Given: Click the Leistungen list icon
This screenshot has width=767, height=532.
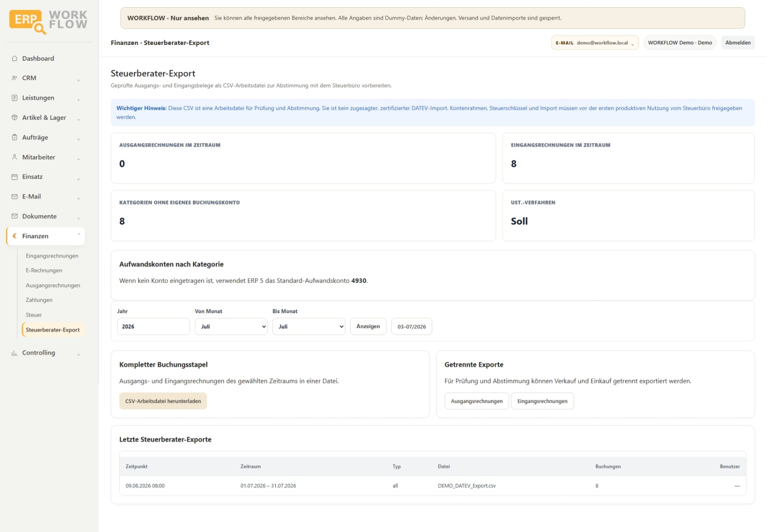Looking at the screenshot, I should [15, 98].
